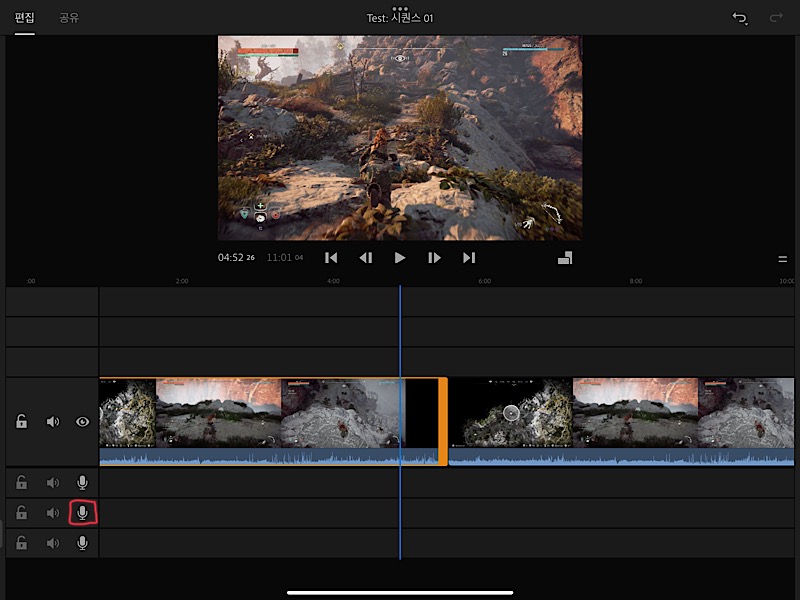Open the panel handle menu at right
The height and width of the screenshot is (600, 800).
click(x=782, y=259)
